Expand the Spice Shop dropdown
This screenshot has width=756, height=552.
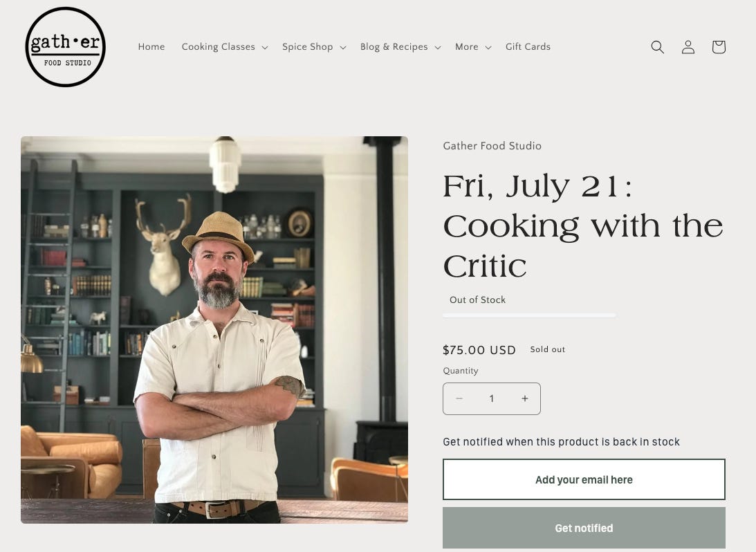(x=314, y=47)
